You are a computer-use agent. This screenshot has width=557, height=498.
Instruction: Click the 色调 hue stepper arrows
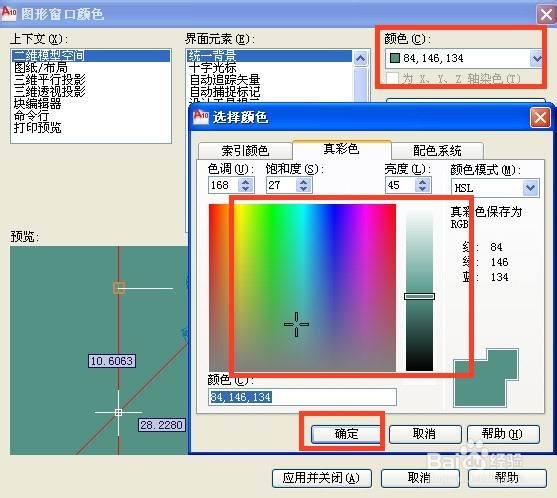(x=246, y=185)
